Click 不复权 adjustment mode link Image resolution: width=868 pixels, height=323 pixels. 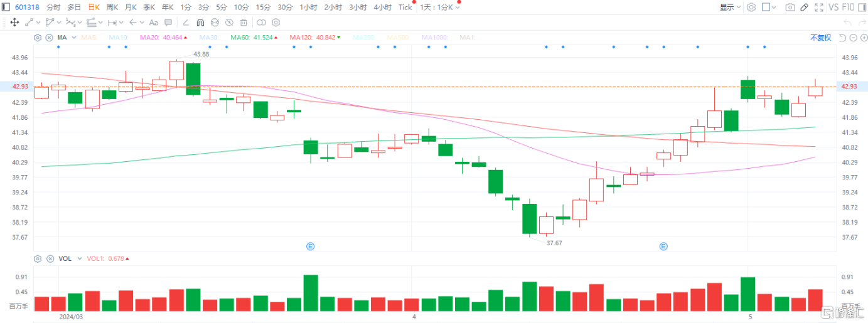pyautogui.click(x=820, y=38)
